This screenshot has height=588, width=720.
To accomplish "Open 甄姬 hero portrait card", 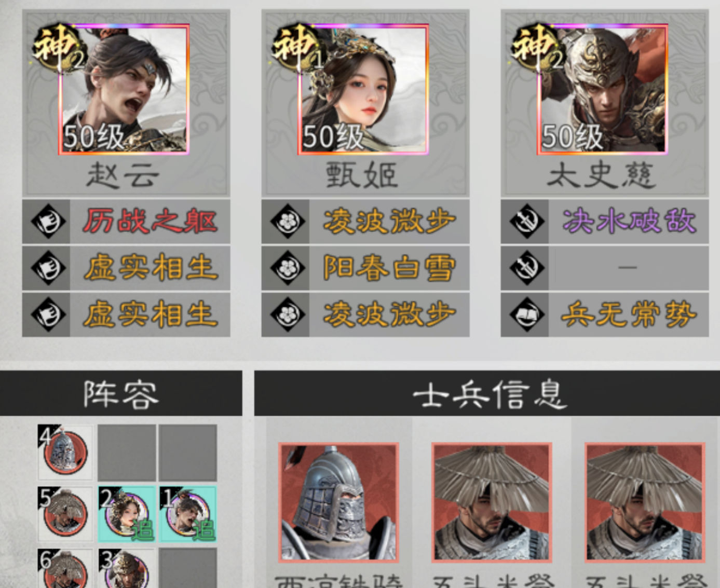I will coord(363,89).
